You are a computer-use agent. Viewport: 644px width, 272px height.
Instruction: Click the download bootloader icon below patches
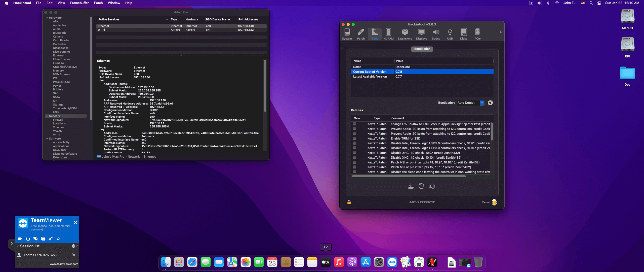(411, 186)
